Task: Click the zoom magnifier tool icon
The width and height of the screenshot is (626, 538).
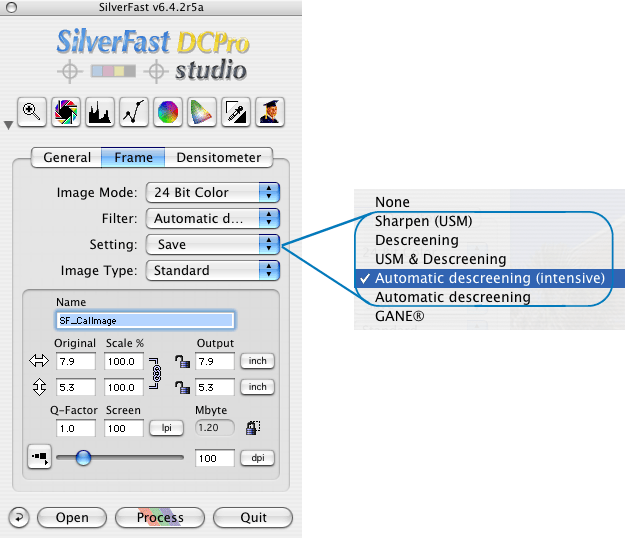Action: pyautogui.click(x=31, y=111)
